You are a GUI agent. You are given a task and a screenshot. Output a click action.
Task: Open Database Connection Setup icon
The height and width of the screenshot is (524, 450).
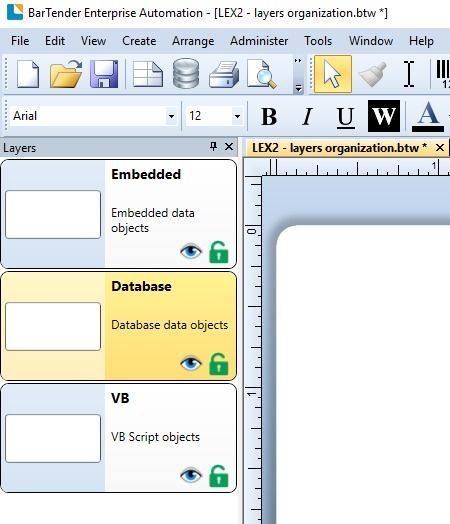pyautogui.click(x=186, y=74)
